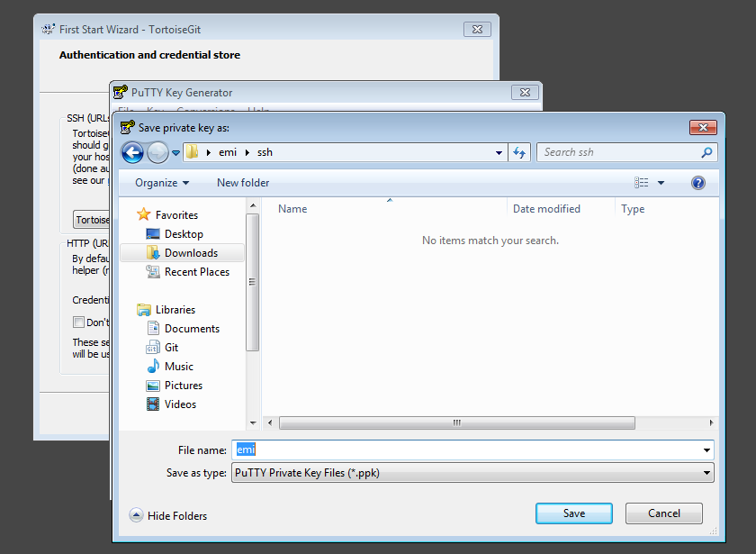The width and height of the screenshot is (756, 554).
Task: Click navigation pane scroll down arrow
Action: click(x=253, y=423)
